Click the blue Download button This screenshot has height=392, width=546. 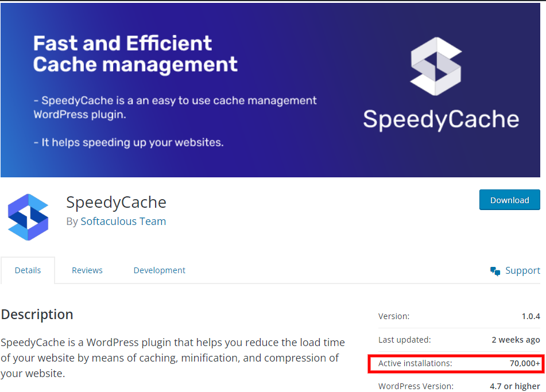(509, 200)
